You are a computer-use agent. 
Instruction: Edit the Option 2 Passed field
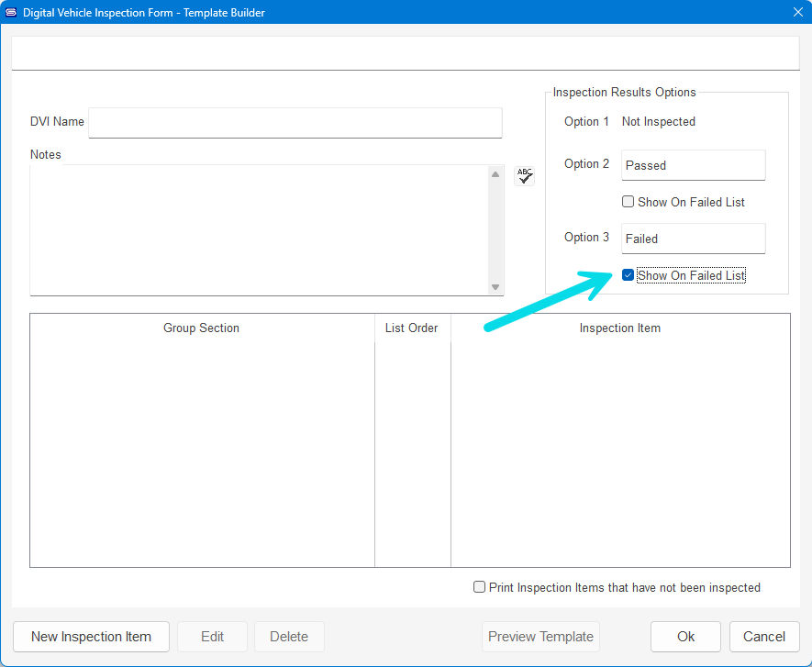tap(693, 165)
